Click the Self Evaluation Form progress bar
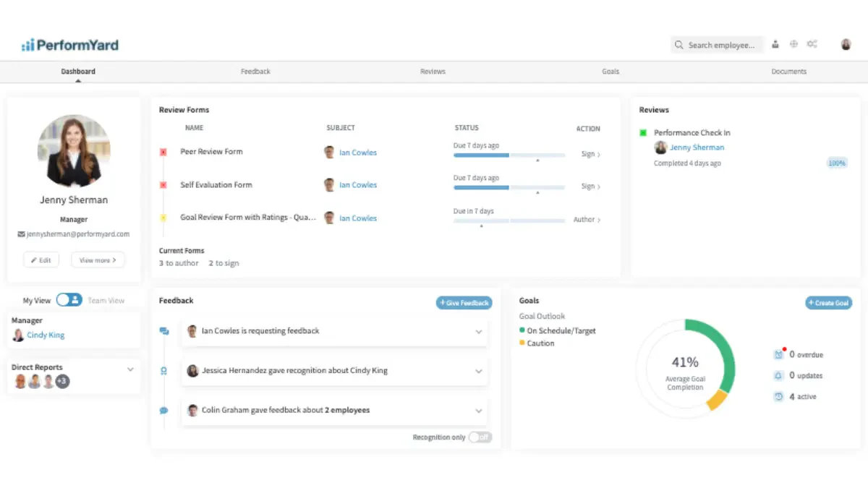 click(509, 188)
